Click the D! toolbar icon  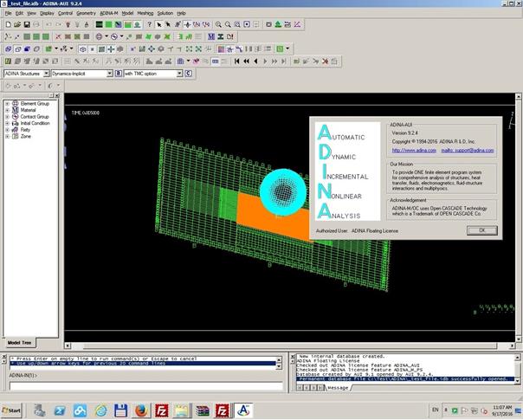click(x=230, y=36)
